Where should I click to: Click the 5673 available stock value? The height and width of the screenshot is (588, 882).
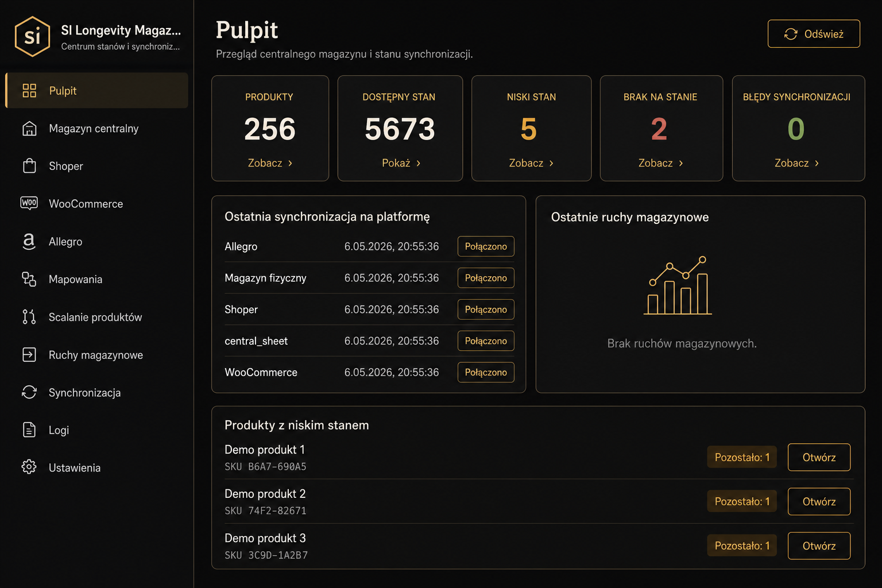pyautogui.click(x=400, y=129)
